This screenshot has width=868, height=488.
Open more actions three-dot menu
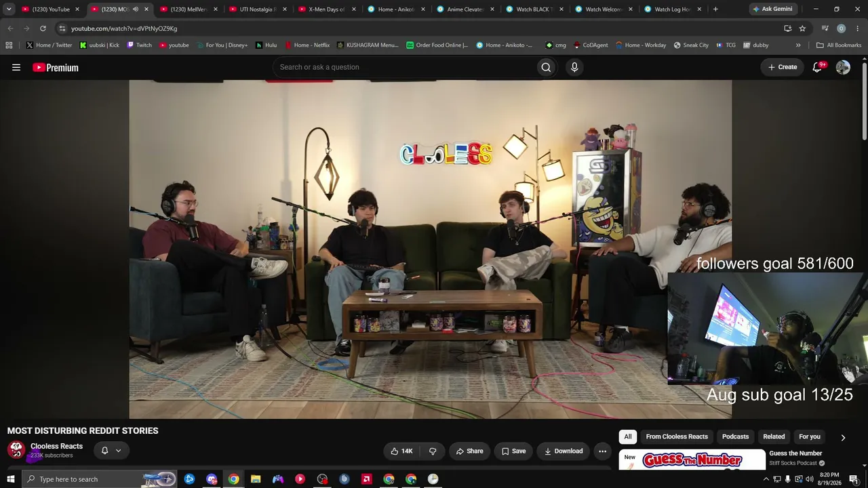click(602, 451)
